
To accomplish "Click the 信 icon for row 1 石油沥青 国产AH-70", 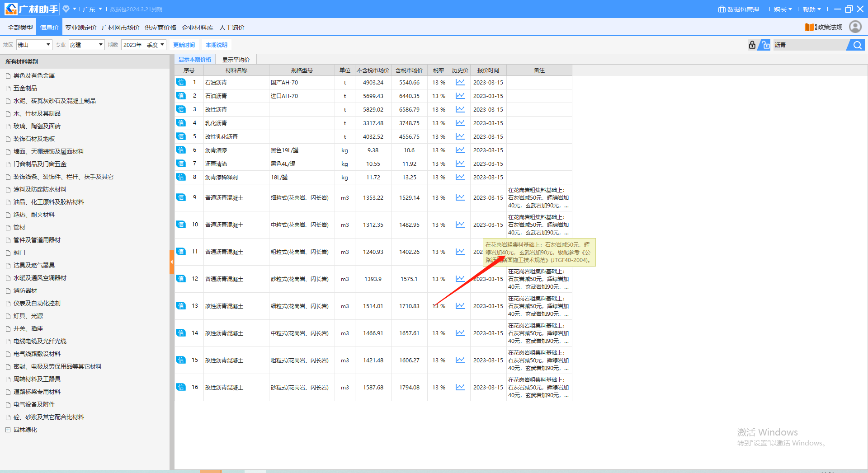I will point(181,82).
